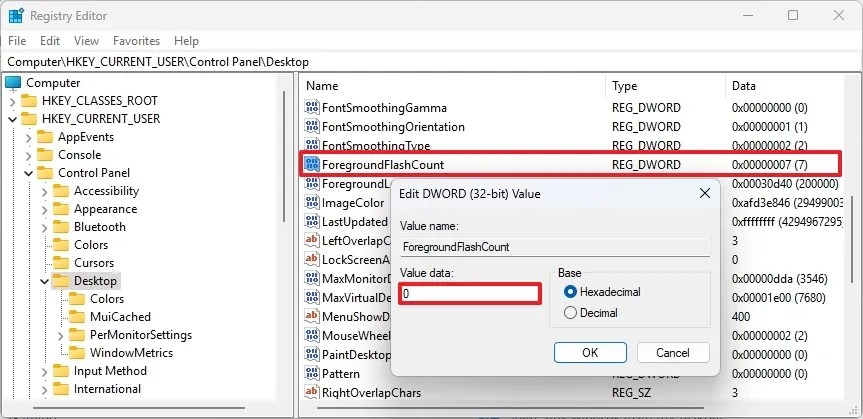863x419 pixels.
Task: Collapse the Desktop key
Action: click(x=45, y=281)
